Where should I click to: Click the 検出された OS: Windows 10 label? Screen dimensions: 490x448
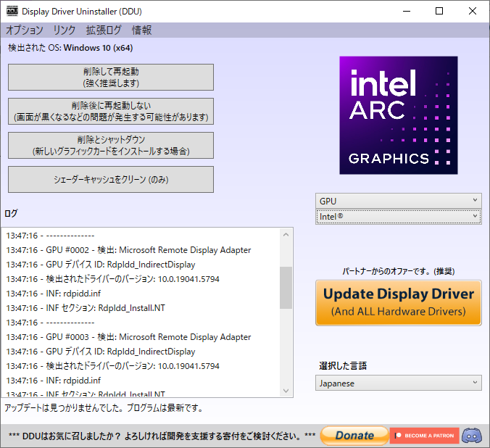[70, 48]
